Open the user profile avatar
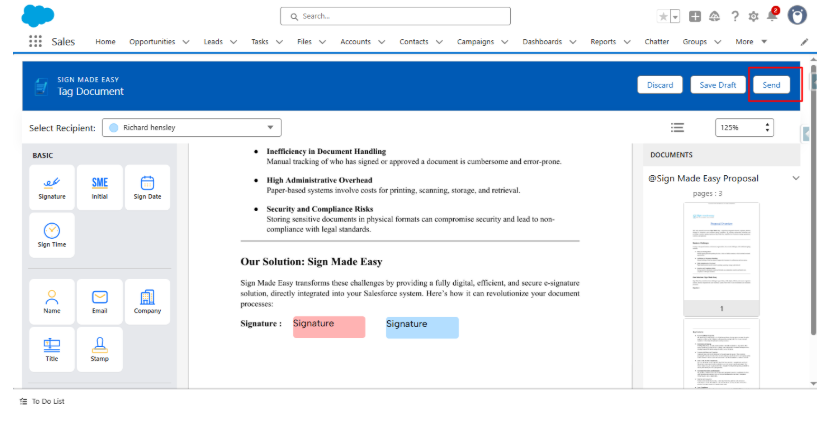The width and height of the screenshot is (839, 423). pyautogui.click(x=797, y=16)
